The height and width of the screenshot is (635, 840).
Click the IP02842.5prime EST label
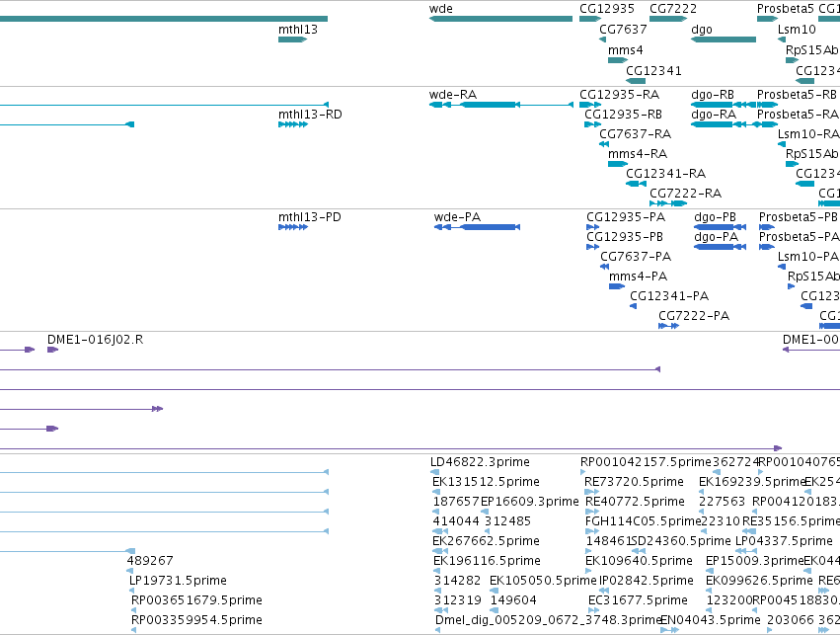click(647, 581)
